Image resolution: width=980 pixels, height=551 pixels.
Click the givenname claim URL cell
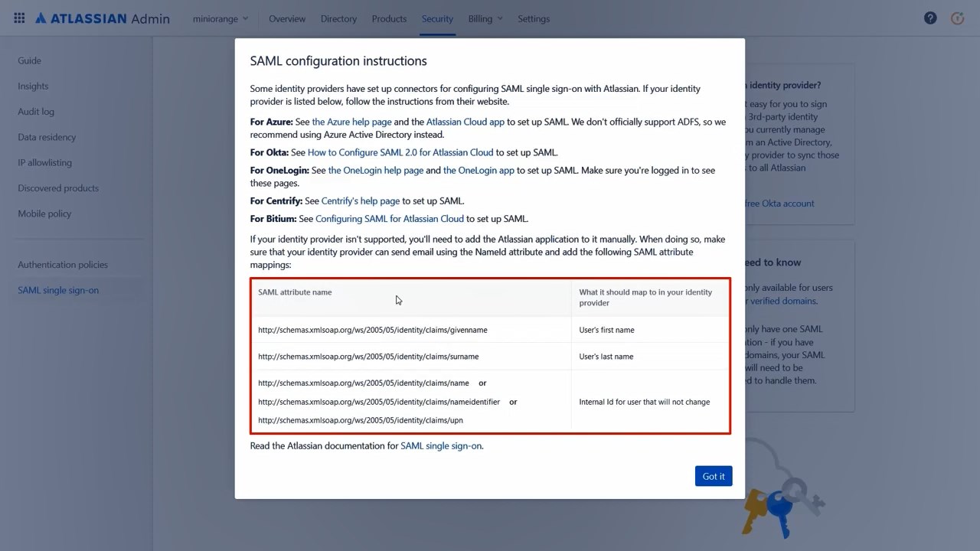coord(411,330)
